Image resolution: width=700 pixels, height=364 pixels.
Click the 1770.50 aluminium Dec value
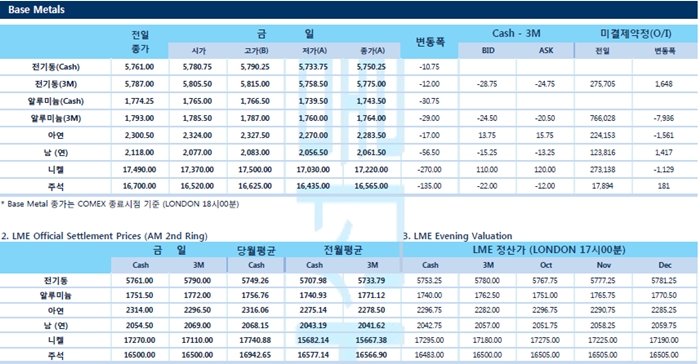tap(664, 296)
